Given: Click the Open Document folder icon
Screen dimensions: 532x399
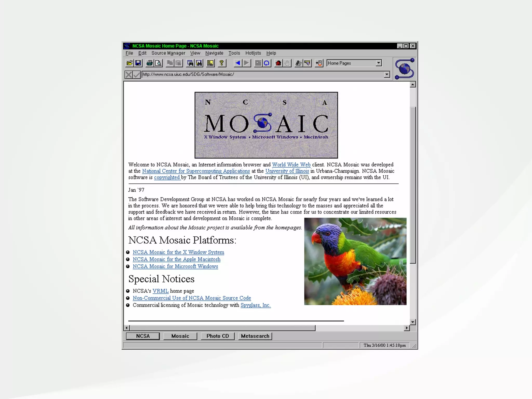Looking at the screenshot, I should pyautogui.click(x=129, y=63).
